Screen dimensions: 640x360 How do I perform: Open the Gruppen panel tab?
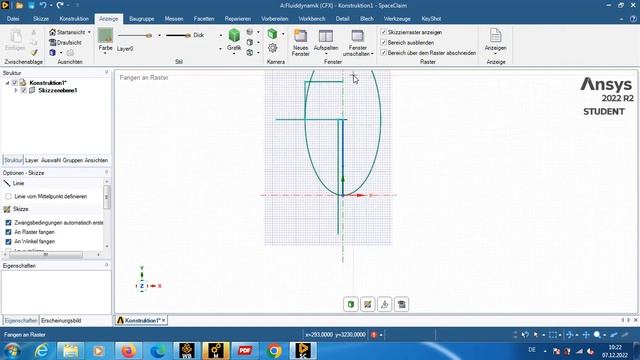[73, 160]
